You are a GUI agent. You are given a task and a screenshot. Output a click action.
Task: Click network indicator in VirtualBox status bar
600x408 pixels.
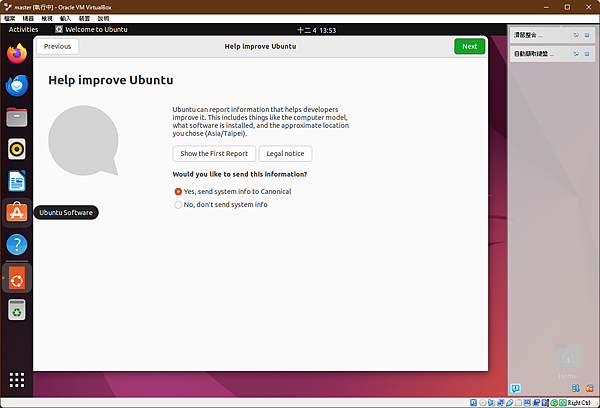point(501,403)
